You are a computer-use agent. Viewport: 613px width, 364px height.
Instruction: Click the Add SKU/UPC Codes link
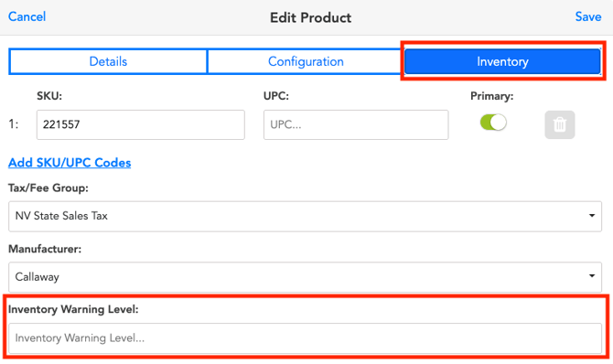[70, 163]
